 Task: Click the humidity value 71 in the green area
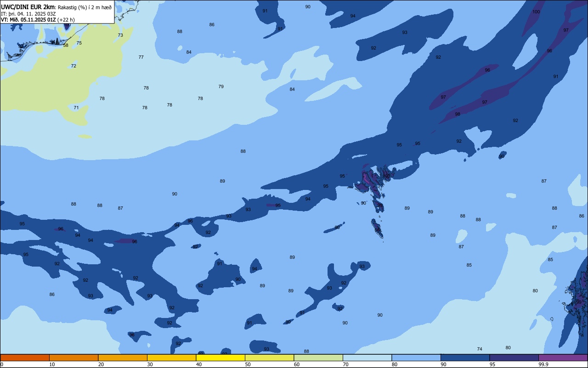[x=76, y=108]
